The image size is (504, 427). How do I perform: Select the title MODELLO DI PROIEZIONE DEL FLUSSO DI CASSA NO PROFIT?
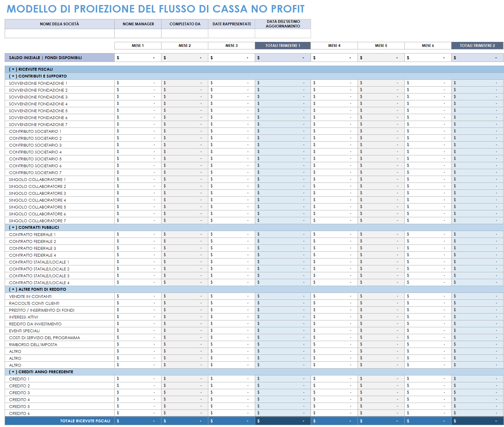coord(156,9)
